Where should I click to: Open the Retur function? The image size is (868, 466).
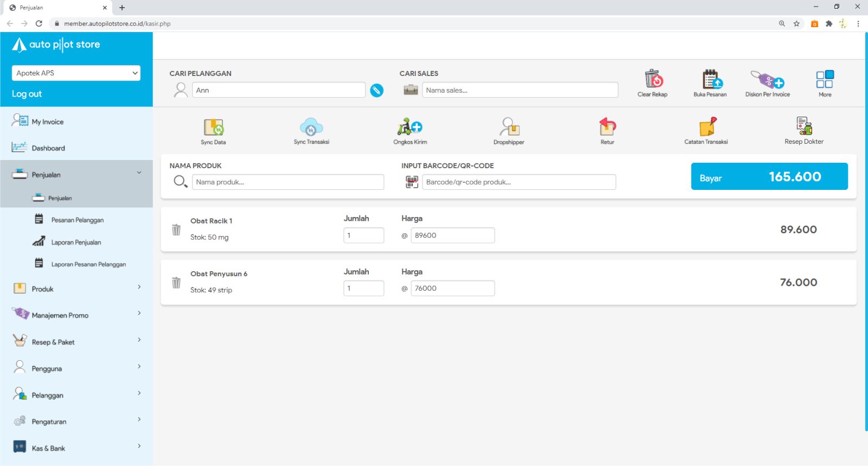607,127
